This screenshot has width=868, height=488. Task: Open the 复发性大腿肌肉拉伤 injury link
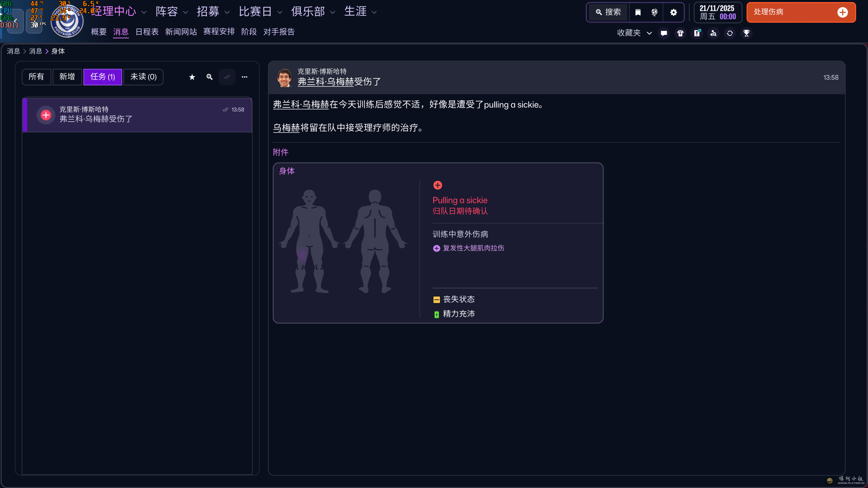coord(473,248)
